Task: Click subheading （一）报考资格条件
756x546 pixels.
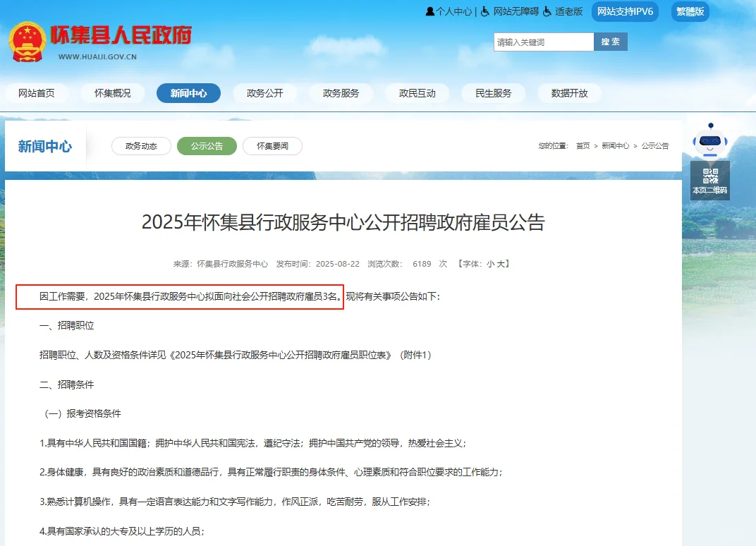Action: coord(83,413)
